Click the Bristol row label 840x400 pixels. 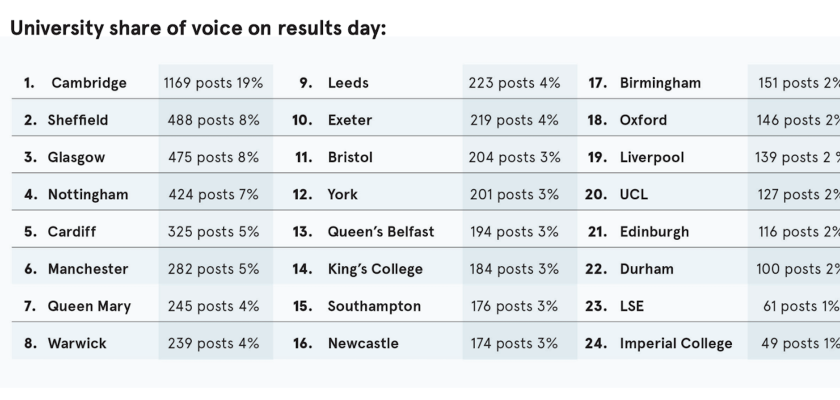coord(350,157)
